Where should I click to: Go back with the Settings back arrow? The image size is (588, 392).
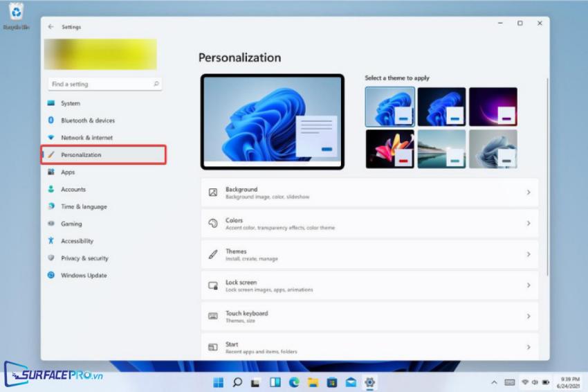(51, 26)
